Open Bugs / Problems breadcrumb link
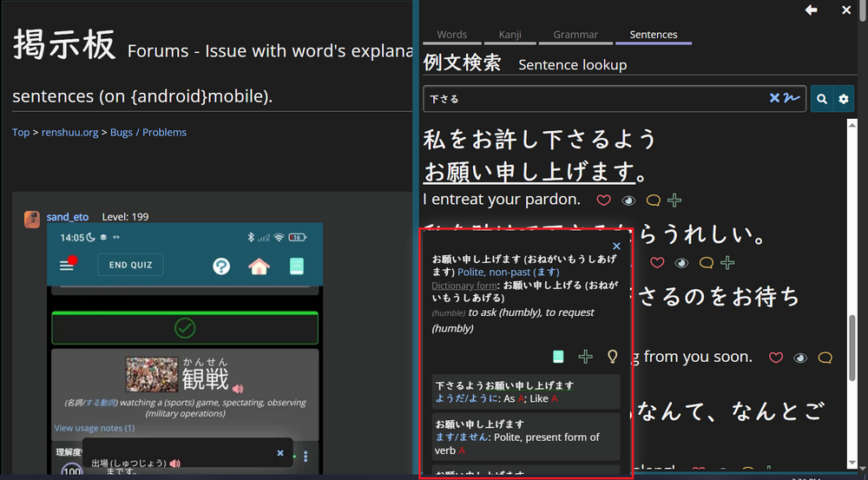The width and height of the screenshot is (868, 480). (148, 132)
